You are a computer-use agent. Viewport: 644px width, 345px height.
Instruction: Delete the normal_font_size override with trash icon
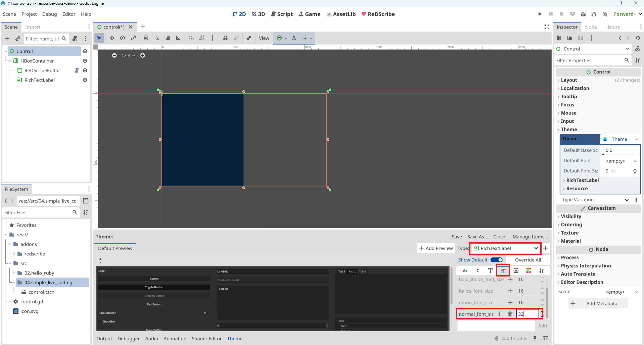point(510,314)
